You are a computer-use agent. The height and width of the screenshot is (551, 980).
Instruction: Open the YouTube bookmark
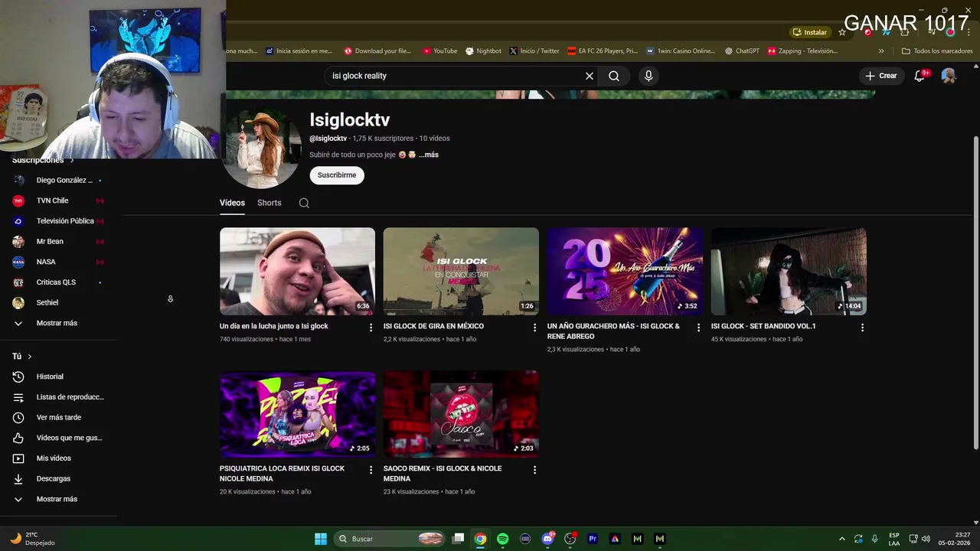point(439,51)
